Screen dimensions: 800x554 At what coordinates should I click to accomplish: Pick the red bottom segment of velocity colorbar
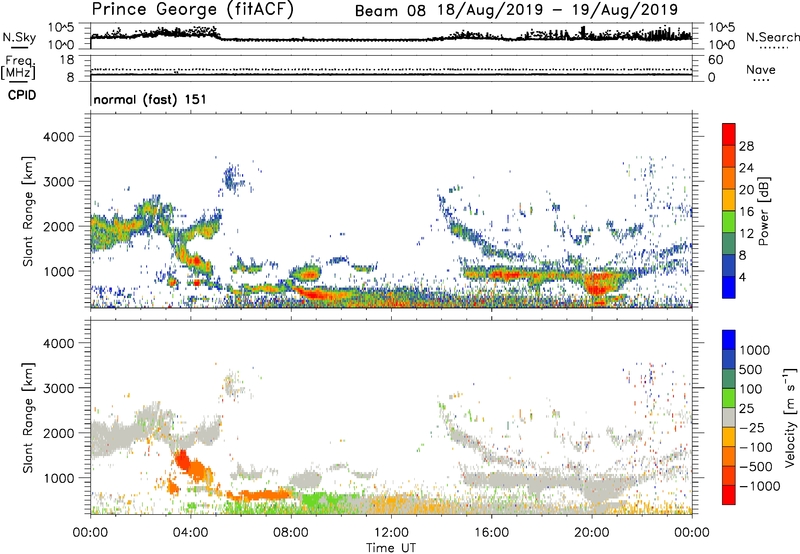(x=729, y=495)
